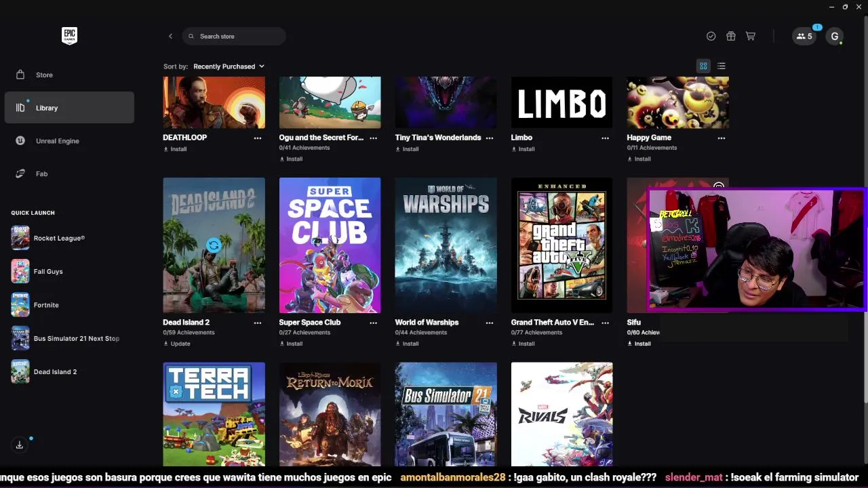
Task: Install World of Warships
Action: 407,344
